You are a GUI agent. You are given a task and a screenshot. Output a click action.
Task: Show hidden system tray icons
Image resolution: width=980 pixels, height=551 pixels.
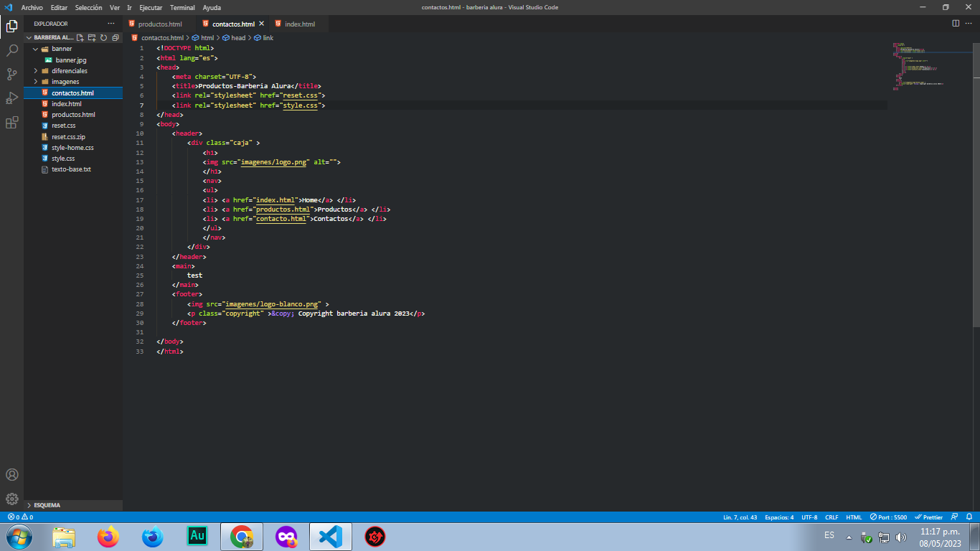click(x=849, y=537)
